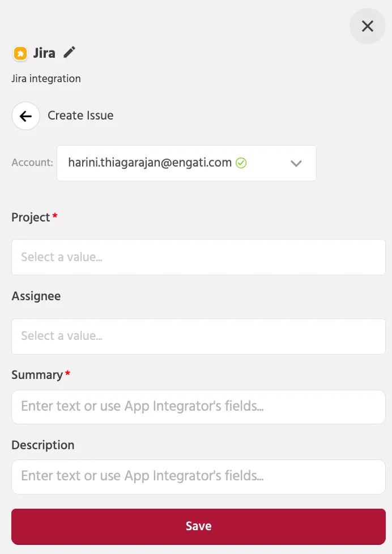Go back using the left arrow button
This screenshot has width=392, height=554.
point(26,116)
